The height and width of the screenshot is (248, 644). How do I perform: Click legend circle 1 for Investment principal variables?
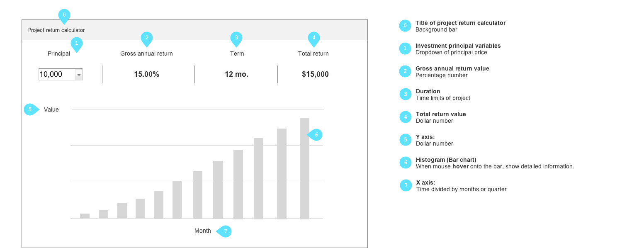pos(405,49)
